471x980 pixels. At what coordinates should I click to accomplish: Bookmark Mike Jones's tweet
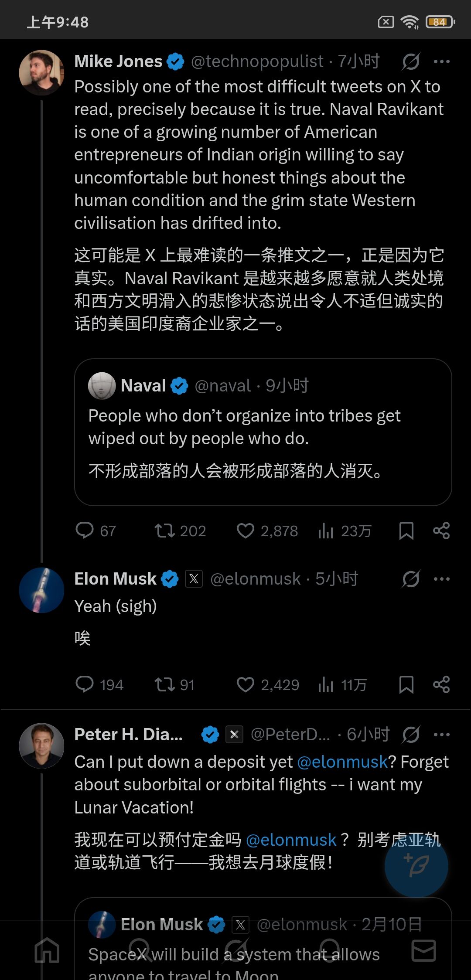[x=406, y=531]
